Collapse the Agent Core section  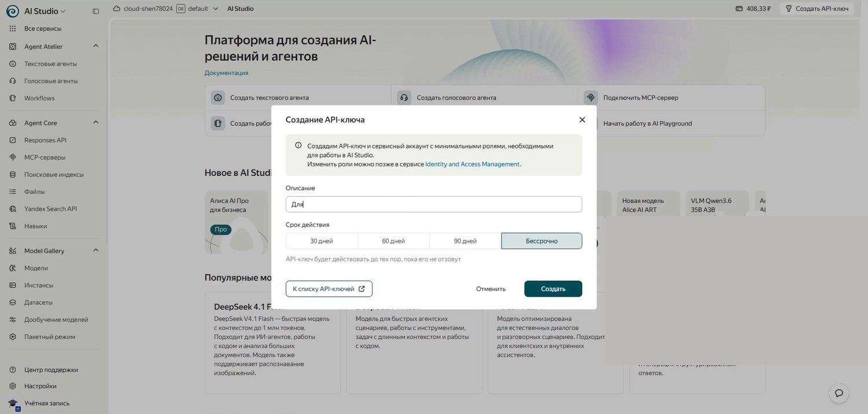96,123
